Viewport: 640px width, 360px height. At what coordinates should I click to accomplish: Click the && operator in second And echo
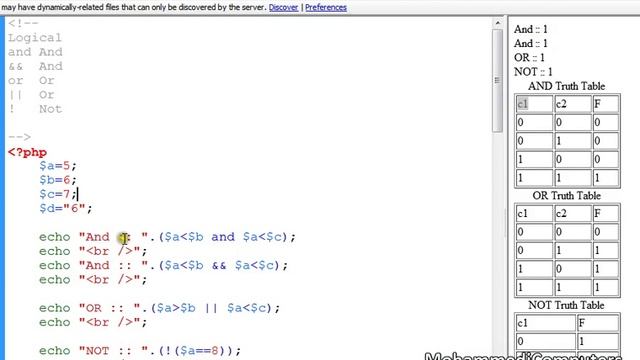(x=219, y=265)
